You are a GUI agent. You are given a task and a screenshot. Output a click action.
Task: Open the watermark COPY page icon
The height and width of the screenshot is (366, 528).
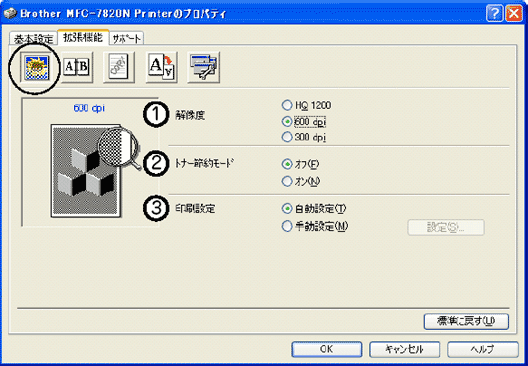click(x=119, y=67)
